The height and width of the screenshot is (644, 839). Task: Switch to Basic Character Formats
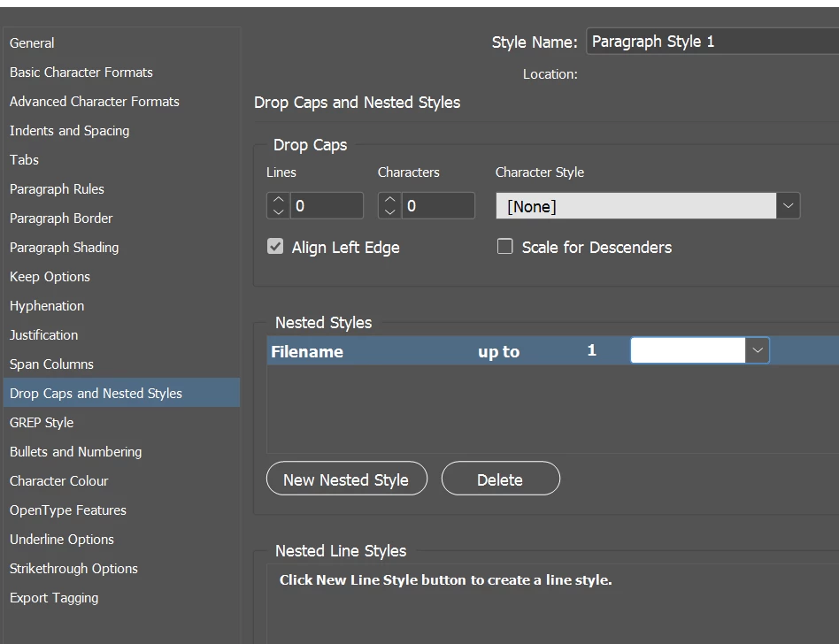pyautogui.click(x=81, y=72)
